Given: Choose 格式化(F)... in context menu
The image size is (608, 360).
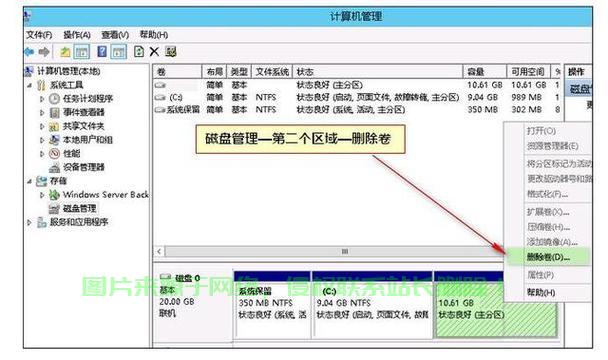Looking at the screenshot, I should click(x=548, y=194).
